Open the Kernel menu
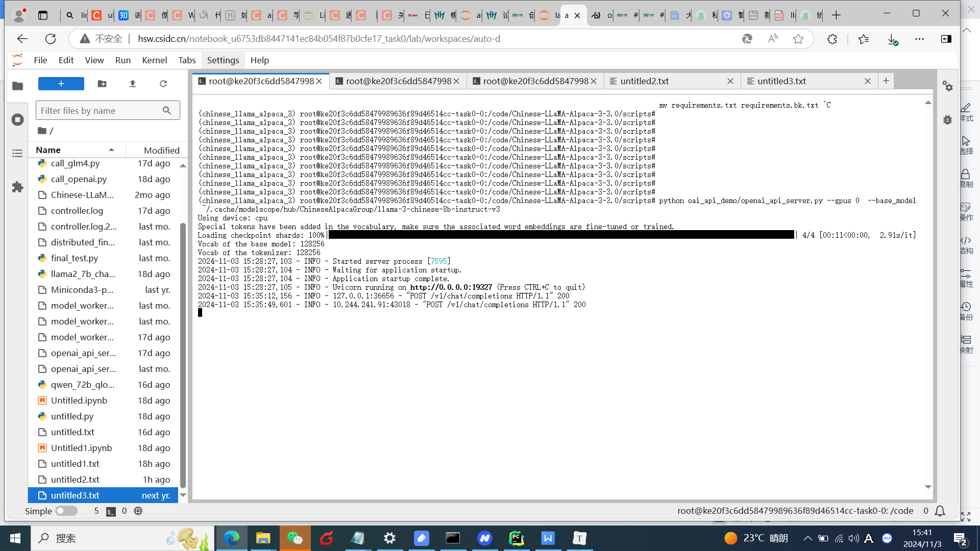 (x=154, y=60)
